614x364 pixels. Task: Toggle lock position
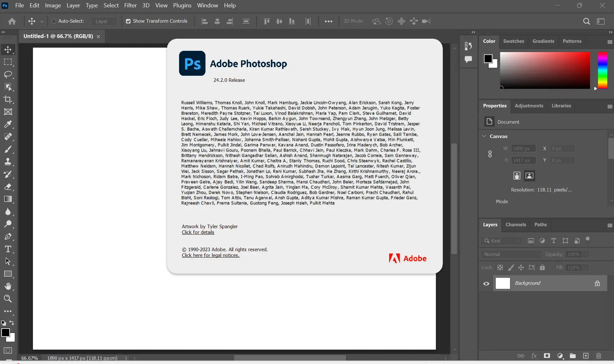(521, 267)
